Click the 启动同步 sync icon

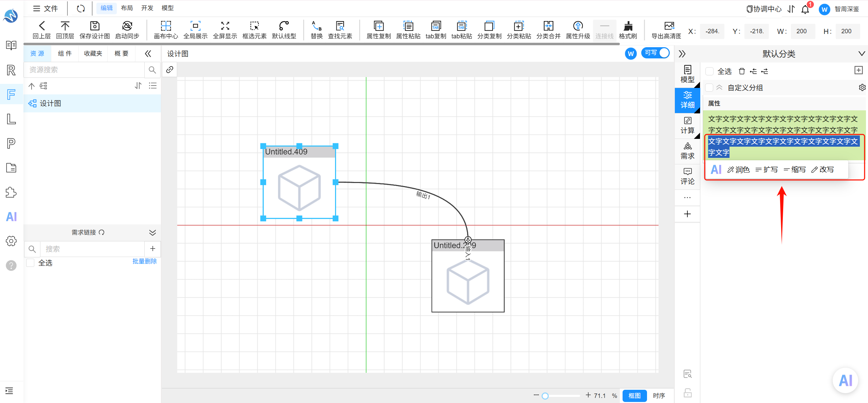tap(127, 26)
